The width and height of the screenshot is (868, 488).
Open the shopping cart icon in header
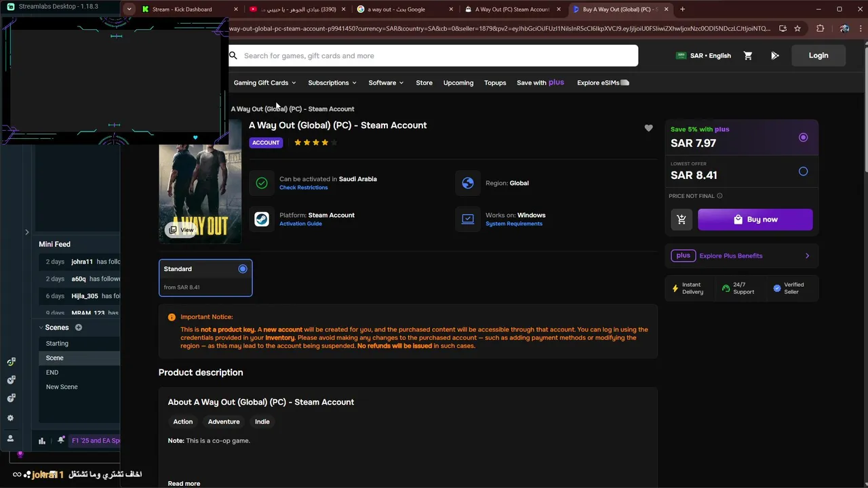(748, 56)
